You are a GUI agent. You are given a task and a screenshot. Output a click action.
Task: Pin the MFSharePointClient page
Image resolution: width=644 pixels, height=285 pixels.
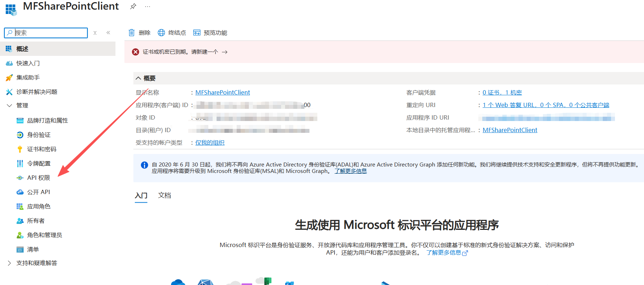tap(133, 6)
